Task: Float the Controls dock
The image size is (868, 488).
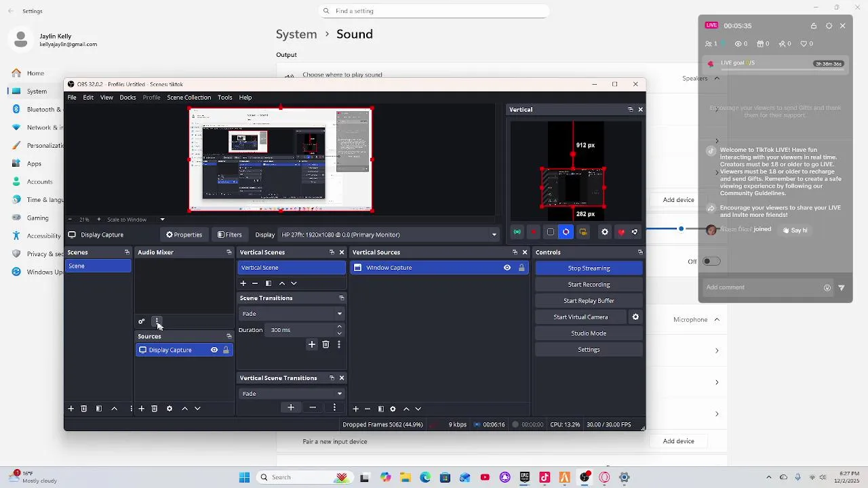Action: (x=640, y=252)
